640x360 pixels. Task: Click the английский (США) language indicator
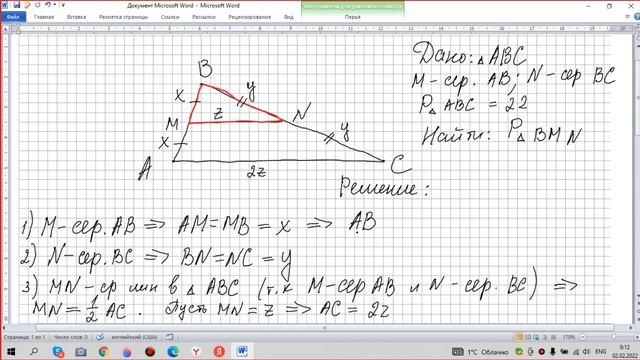[x=134, y=337]
